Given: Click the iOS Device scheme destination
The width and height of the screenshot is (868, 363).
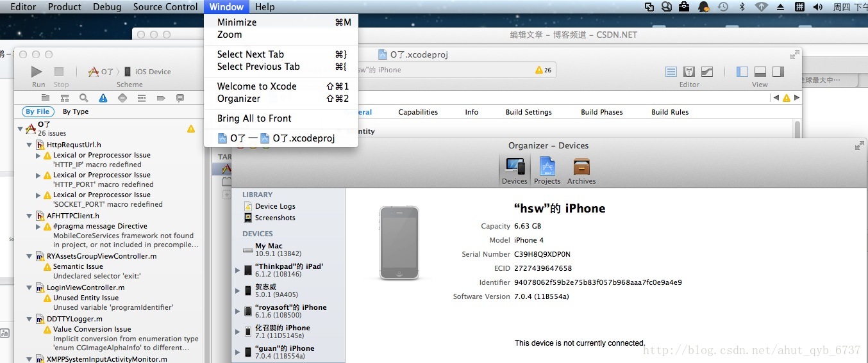Looking at the screenshot, I should 148,72.
